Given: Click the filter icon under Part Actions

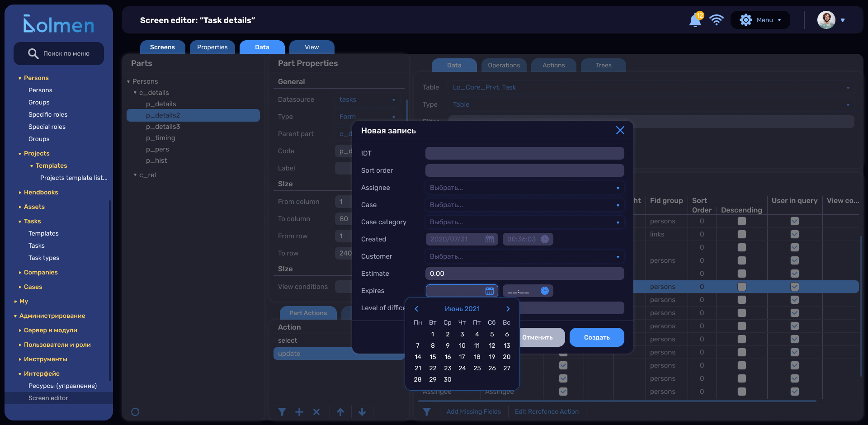Looking at the screenshot, I should (x=282, y=412).
